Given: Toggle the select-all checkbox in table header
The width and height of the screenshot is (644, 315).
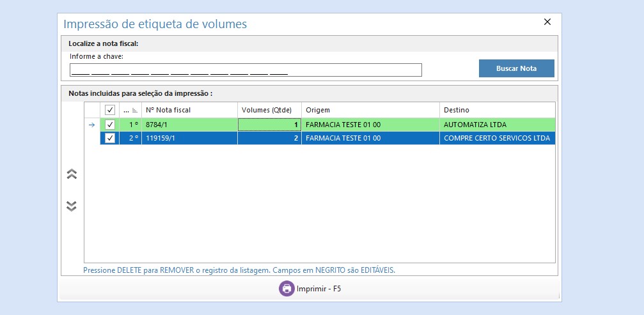Looking at the screenshot, I should 110,110.
